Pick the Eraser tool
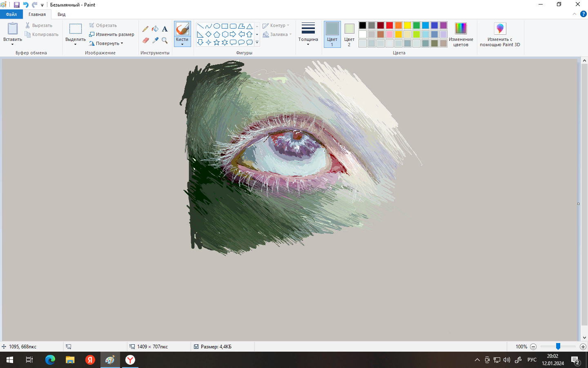 point(145,40)
